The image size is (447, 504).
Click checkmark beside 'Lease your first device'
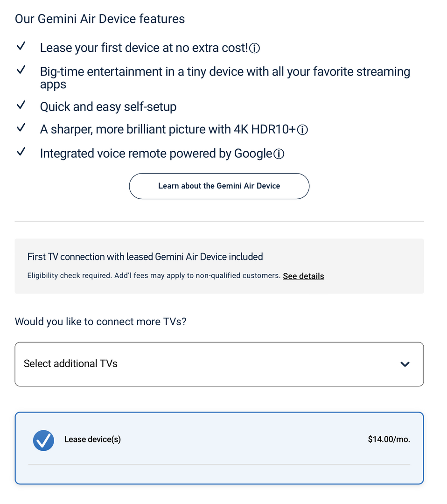click(21, 46)
